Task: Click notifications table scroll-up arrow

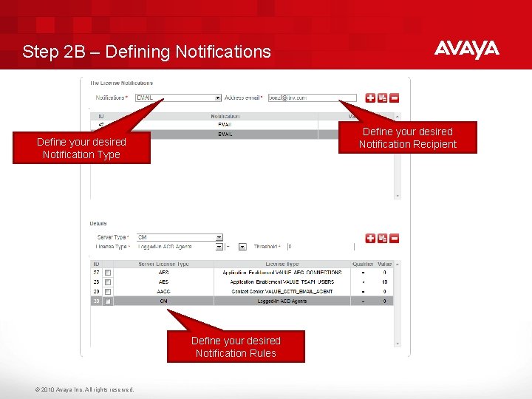Action: [398, 117]
